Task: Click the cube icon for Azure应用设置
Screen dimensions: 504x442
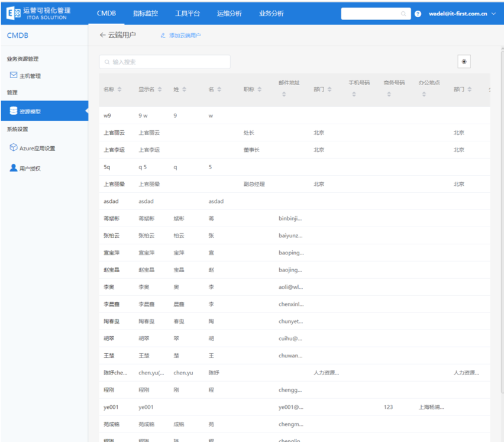Action: 14,147
